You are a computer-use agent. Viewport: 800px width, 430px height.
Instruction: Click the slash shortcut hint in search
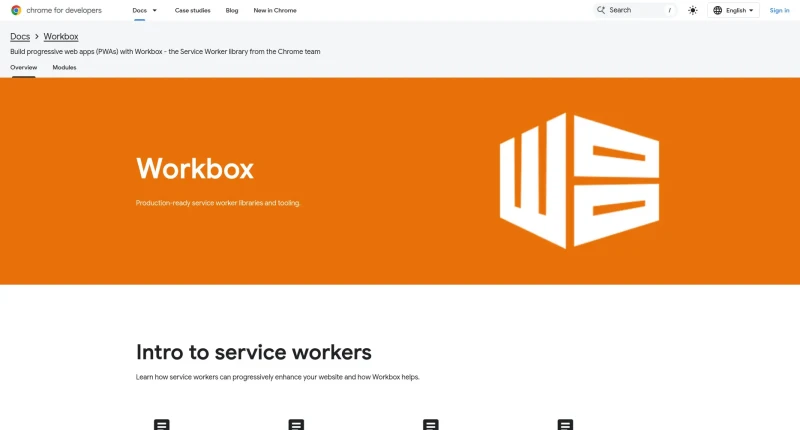pos(669,10)
